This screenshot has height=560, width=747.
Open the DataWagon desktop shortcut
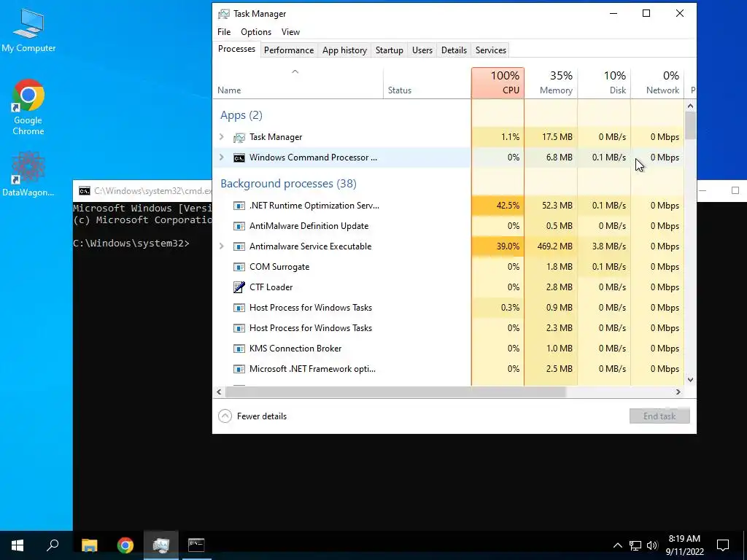point(28,174)
